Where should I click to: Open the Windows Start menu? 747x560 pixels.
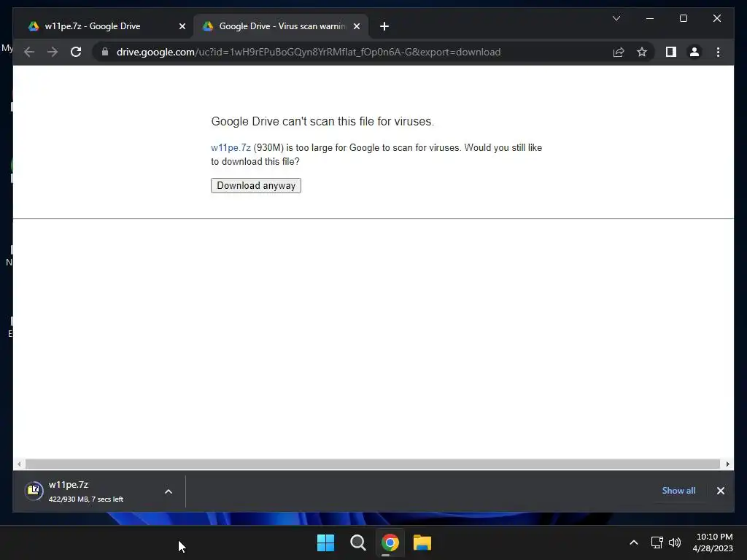click(x=325, y=542)
